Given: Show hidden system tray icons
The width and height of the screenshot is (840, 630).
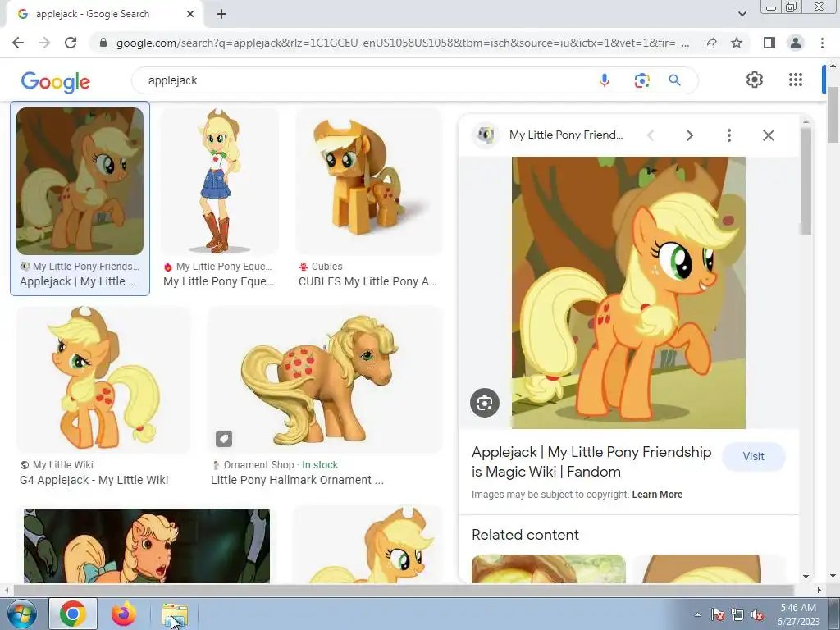Looking at the screenshot, I should (697, 614).
